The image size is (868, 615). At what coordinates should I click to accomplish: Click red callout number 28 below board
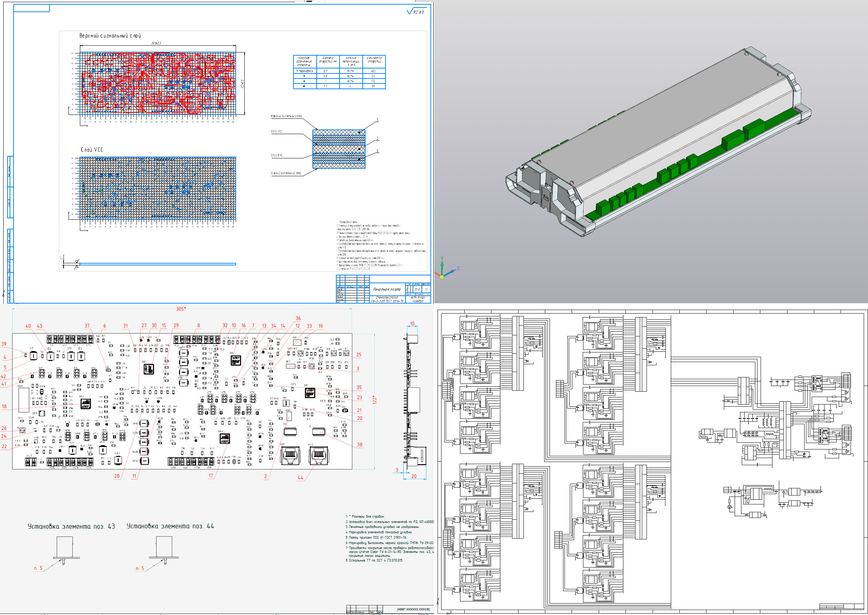pos(117,476)
